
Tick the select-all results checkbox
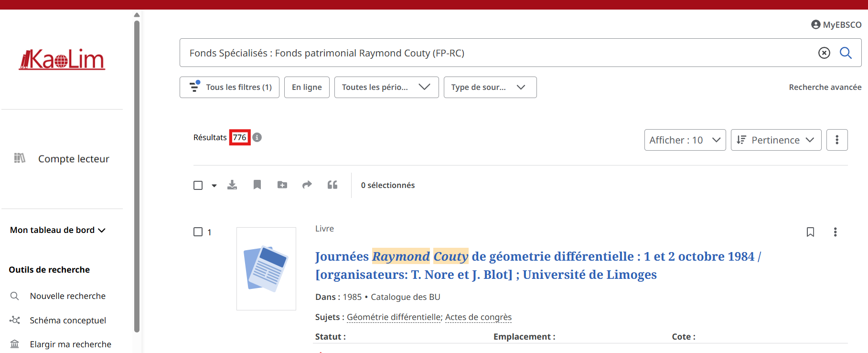click(198, 185)
